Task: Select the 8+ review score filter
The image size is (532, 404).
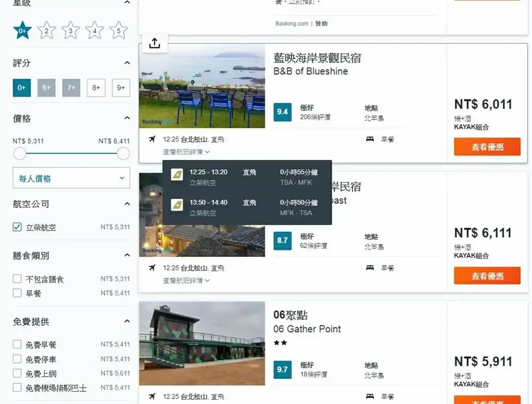Action: (x=96, y=88)
